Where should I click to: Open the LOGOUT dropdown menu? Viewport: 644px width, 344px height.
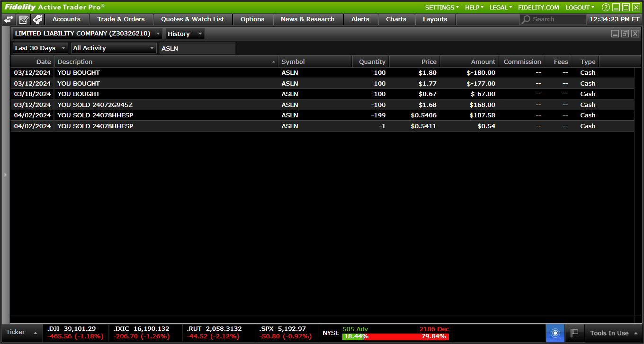pos(580,8)
